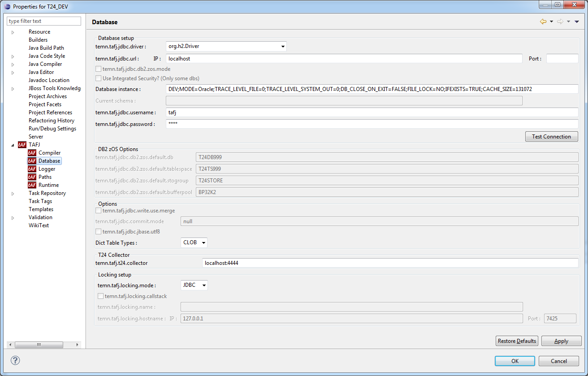Open Dict Table Types CLOB dropdown
Viewport: 588px width, 376px height.
[203, 242]
